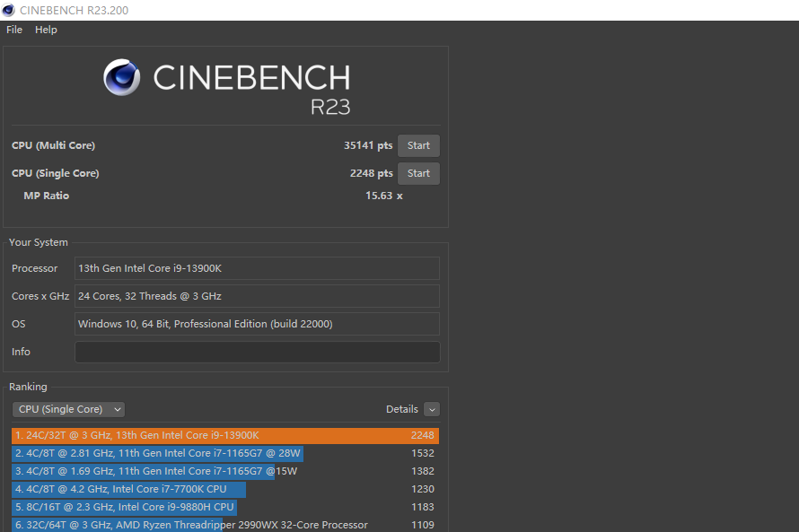Expand the ranking Details arrow button
Image resolution: width=799 pixels, height=532 pixels.
click(x=432, y=409)
